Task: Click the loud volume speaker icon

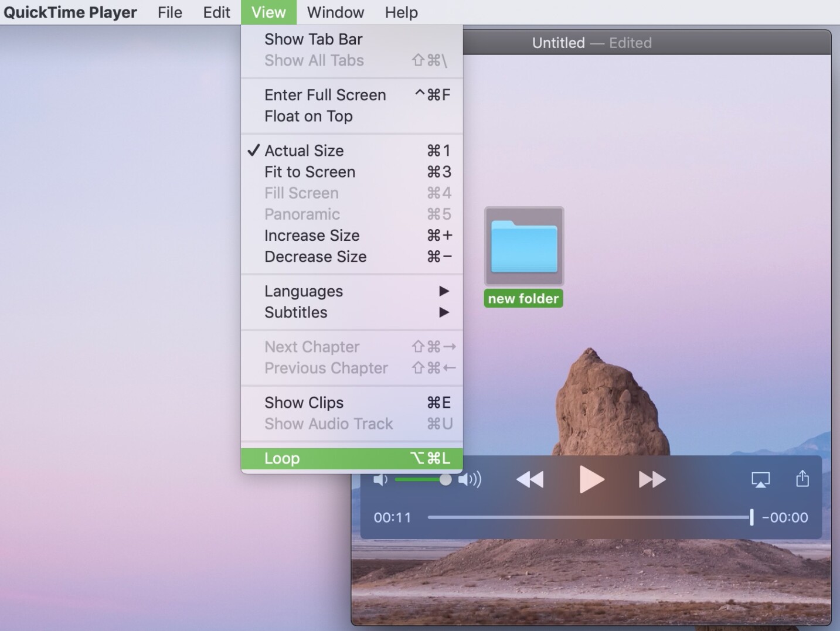Action: [x=469, y=479]
